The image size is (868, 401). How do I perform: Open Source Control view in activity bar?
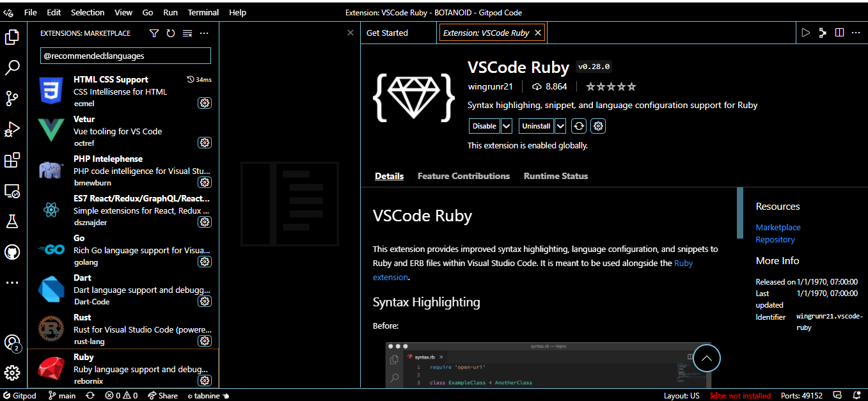pos(12,98)
